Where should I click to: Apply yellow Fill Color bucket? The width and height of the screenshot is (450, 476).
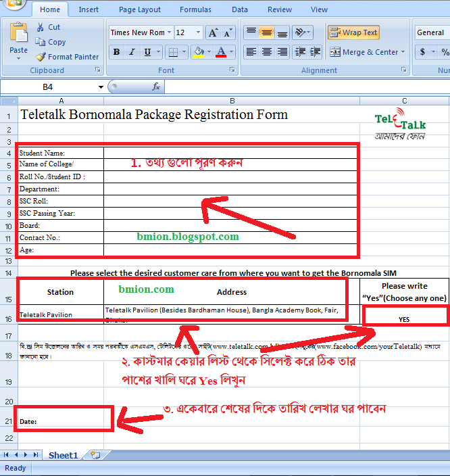pos(199,52)
